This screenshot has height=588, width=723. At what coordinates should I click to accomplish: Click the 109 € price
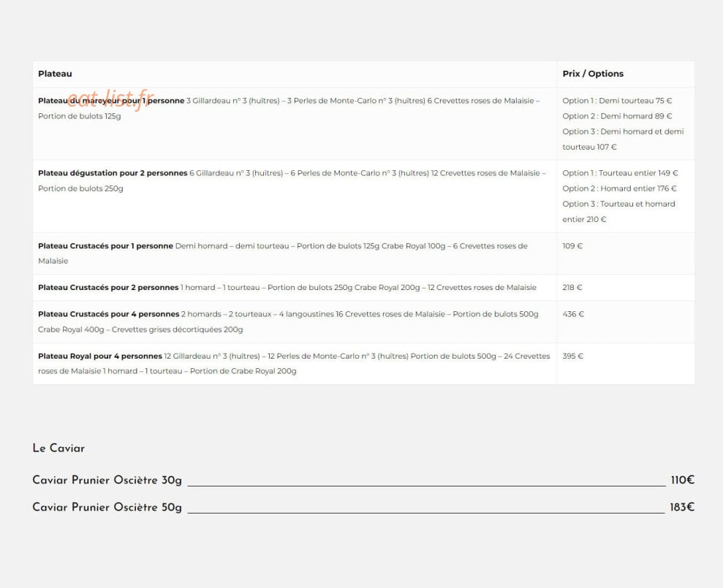point(572,246)
